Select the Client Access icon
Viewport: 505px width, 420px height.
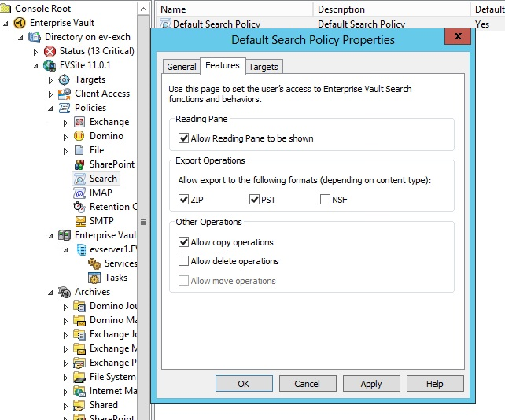coord(64,94)
